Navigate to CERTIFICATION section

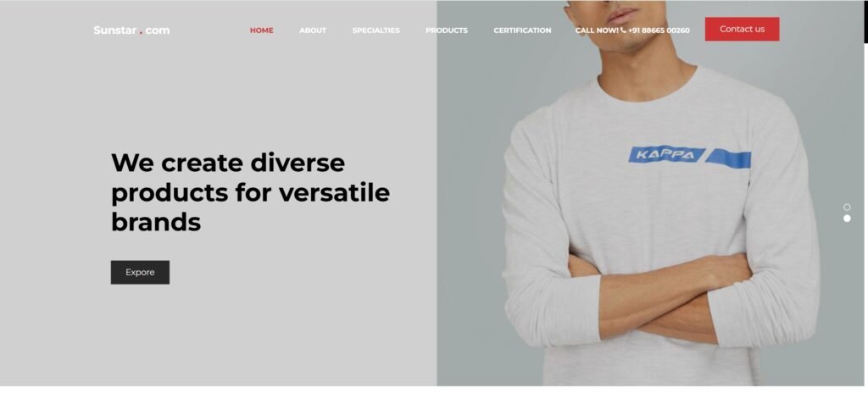(x=522, y=30)
